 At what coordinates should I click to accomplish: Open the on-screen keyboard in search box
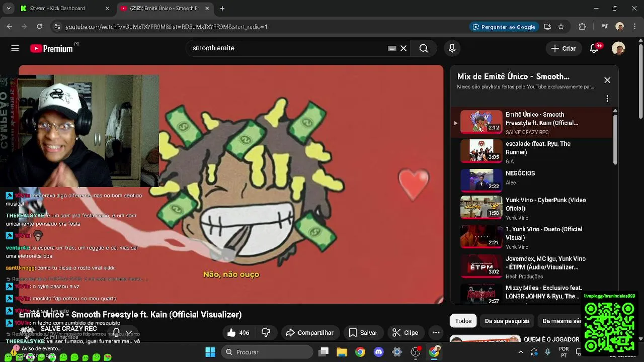click(392, 48)
